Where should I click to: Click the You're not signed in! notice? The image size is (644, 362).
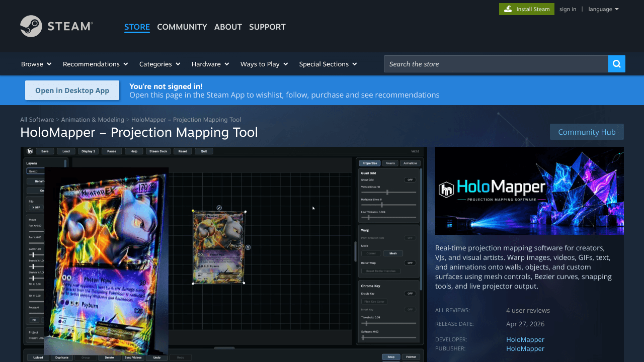(166, 86)
